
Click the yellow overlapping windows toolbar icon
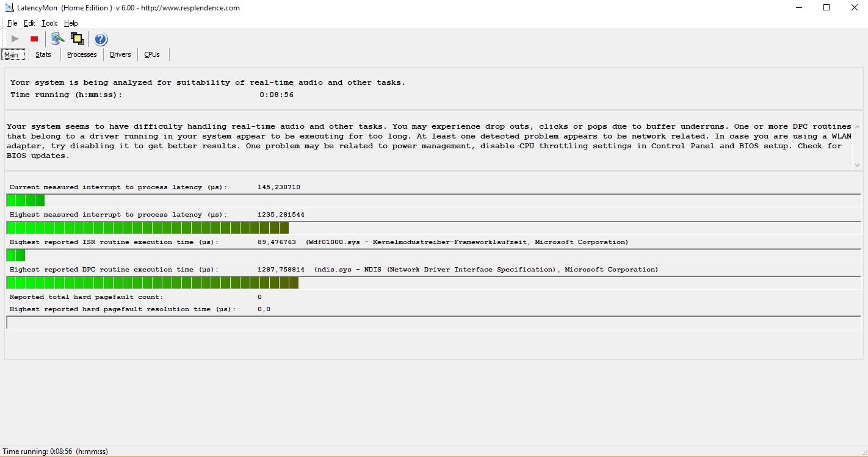78,39
